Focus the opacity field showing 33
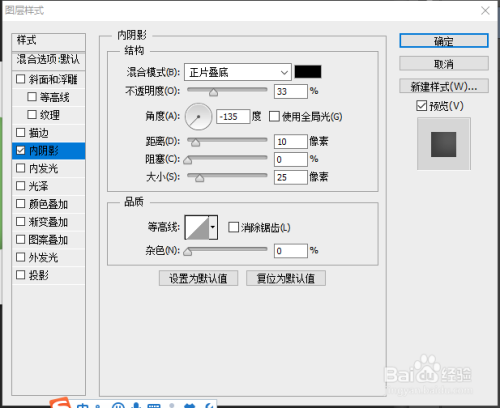The height and width of the screenshot is (408, 500). (x=290, y=91)
